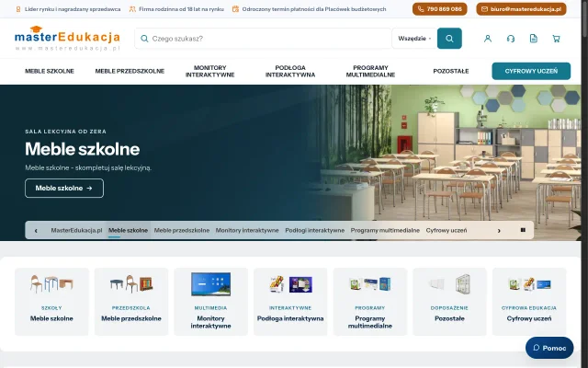Click the DOPOSAŻENIE category label
588x368 pixels.
pyautogui.click(x=449, y=308)
